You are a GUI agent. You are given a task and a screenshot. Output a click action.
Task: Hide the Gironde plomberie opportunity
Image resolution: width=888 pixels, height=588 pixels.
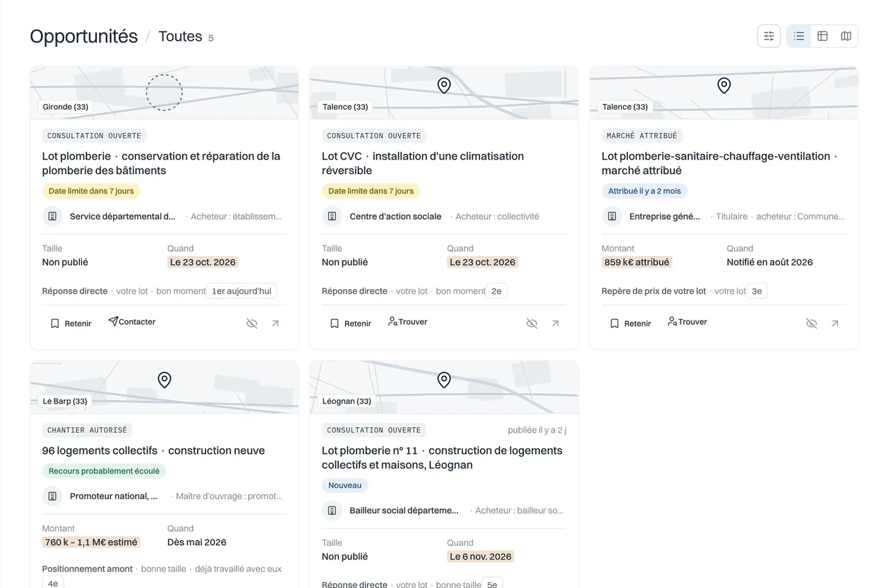click(252, 323)
